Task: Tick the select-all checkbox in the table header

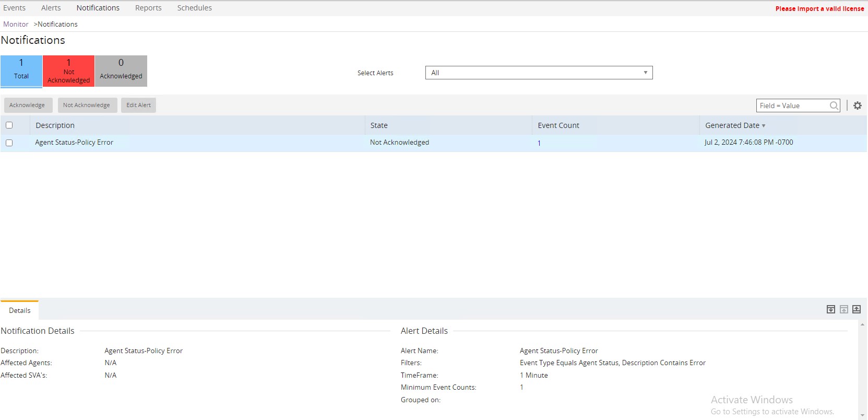Action: click(9, 125)
